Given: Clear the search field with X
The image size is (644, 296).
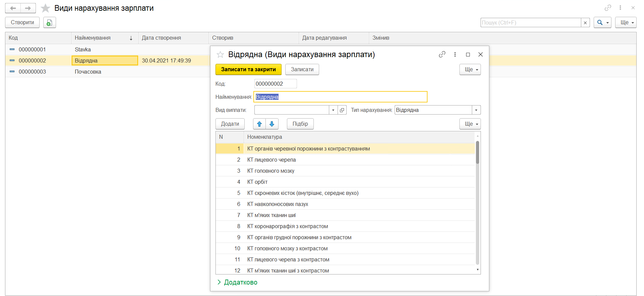Looking at the screenshot, I should point(585,23).
